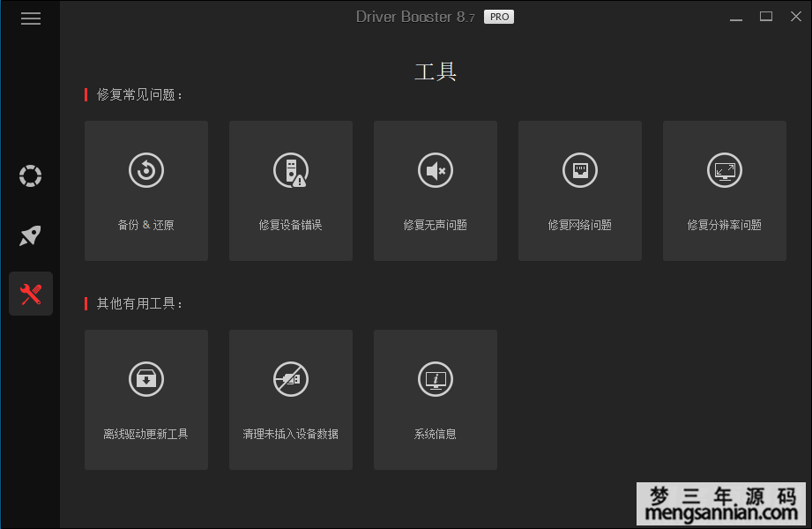Click the monitor resize icon for 修复分辨率问题
This screenshot has width=812, height=529.
(725, 170)
